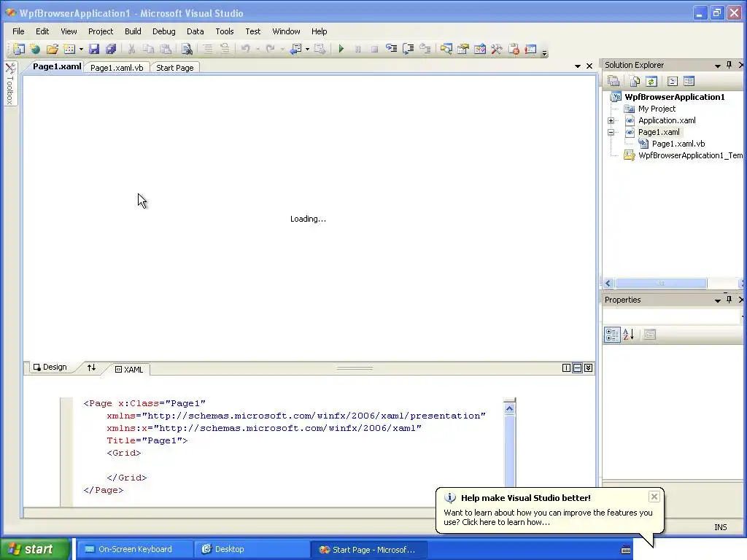
Task: Select My Project in Solution Explorer
Action: click(657, 109)
